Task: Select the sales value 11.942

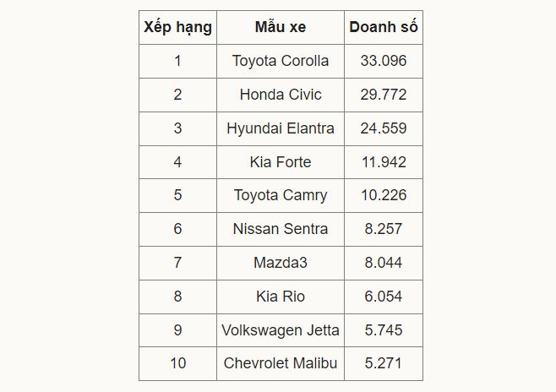Action: coord(383,162)
